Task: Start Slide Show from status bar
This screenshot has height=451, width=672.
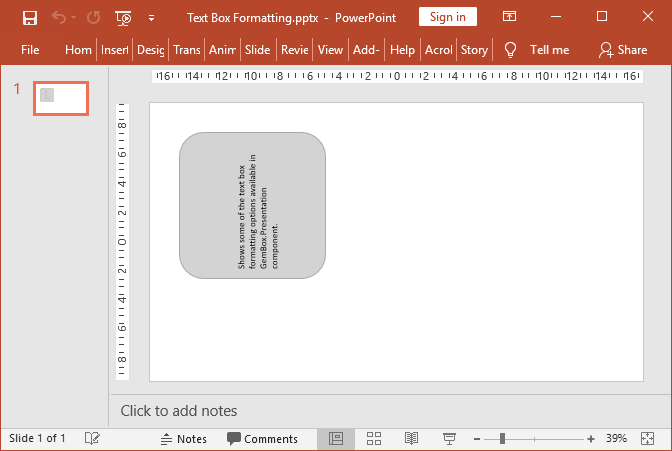Action: tap(450, 439)
